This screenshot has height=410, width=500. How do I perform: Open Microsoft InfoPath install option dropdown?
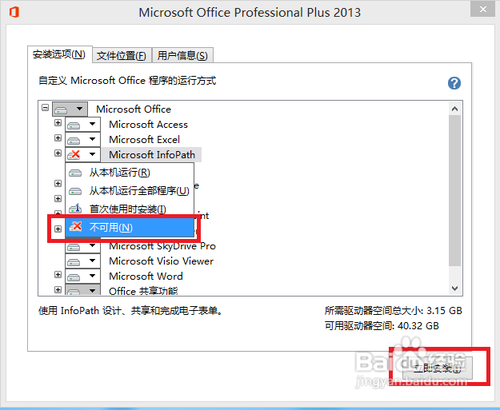tap(83, 155)
